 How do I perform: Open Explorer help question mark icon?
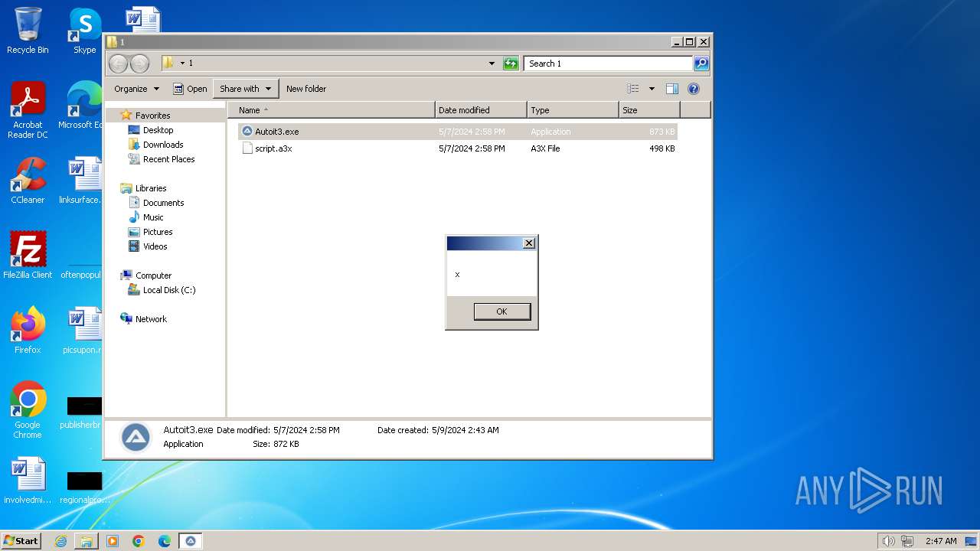coord(694,89)
